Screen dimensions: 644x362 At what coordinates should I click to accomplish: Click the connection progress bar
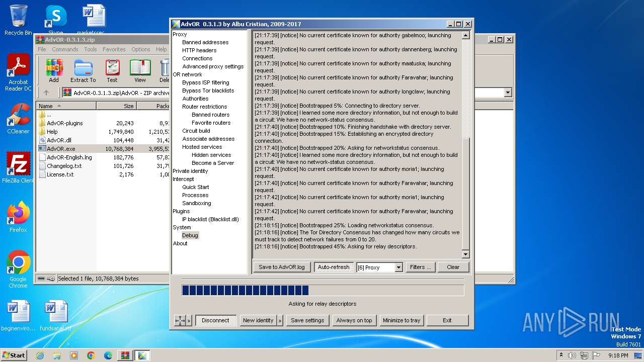[323, 290]
